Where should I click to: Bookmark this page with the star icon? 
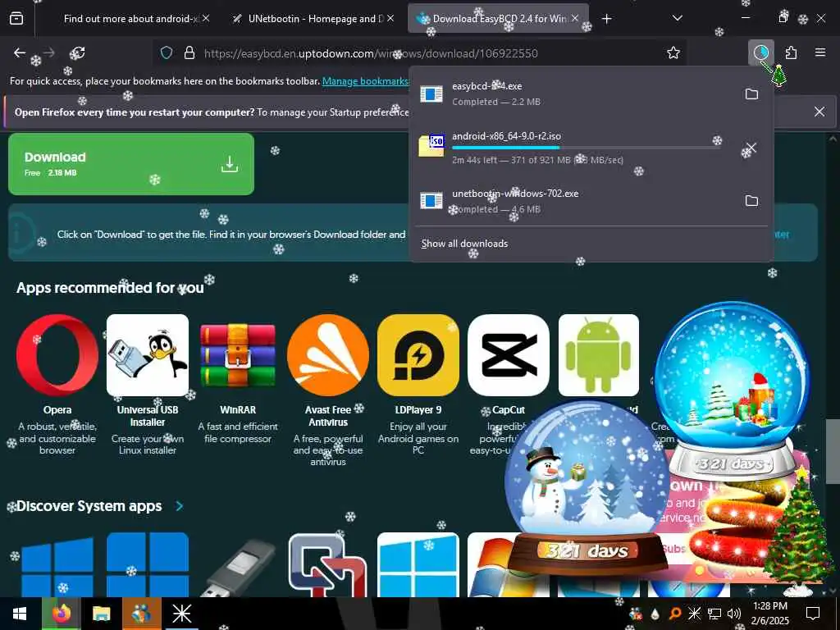(x=673, y=52)
